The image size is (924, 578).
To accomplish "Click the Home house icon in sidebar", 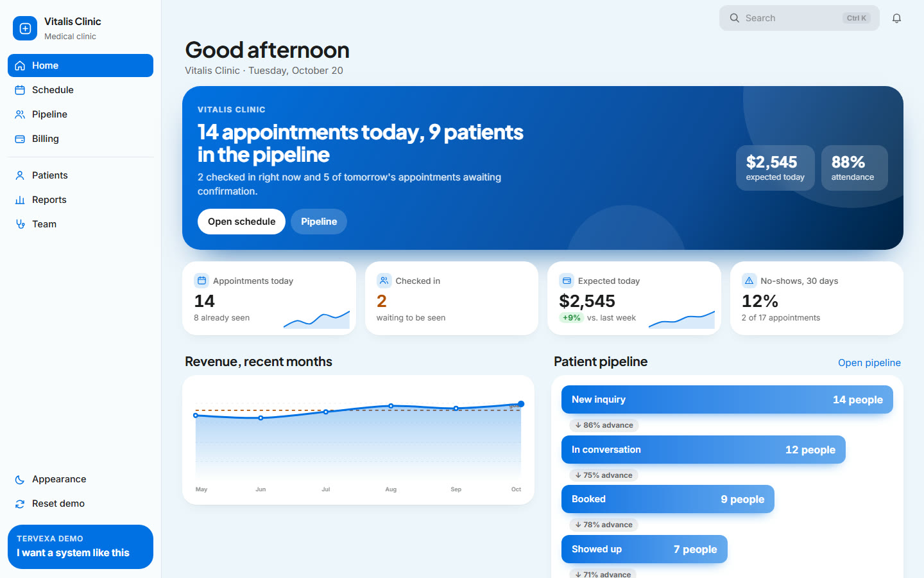I will pyautogui.click(x=20, y=66).
